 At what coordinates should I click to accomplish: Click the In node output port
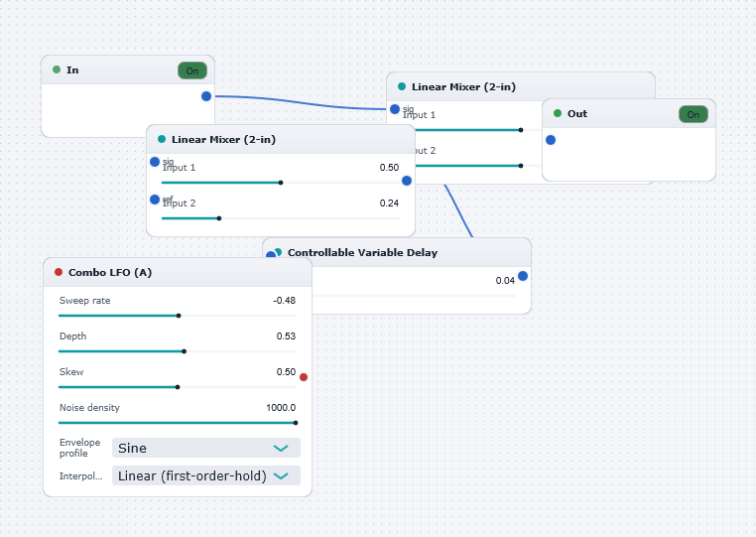[x=206, y=96]
